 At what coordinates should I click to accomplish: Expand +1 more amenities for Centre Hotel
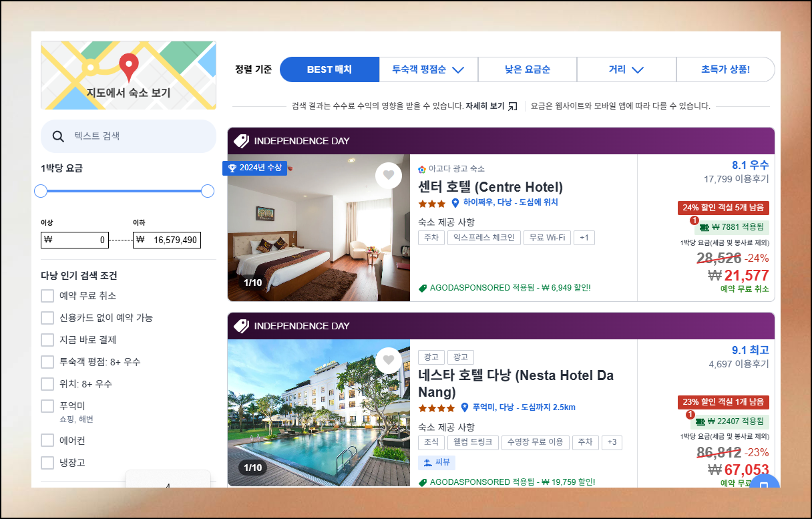584,238
